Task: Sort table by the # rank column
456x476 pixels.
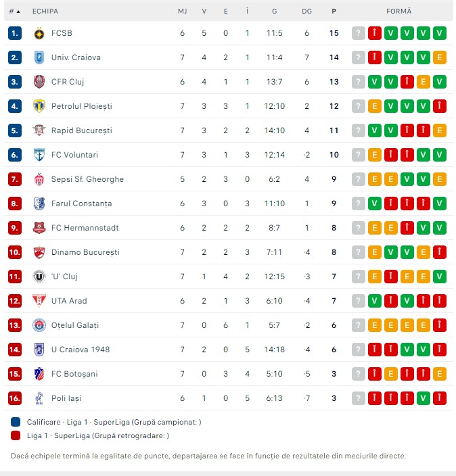Action: coord(14,11)
